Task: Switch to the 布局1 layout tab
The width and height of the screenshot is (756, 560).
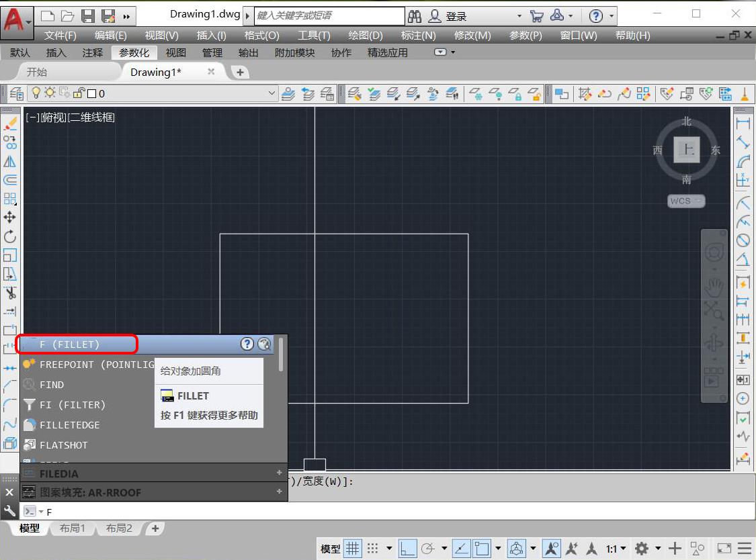Action: tap(73, 528)
